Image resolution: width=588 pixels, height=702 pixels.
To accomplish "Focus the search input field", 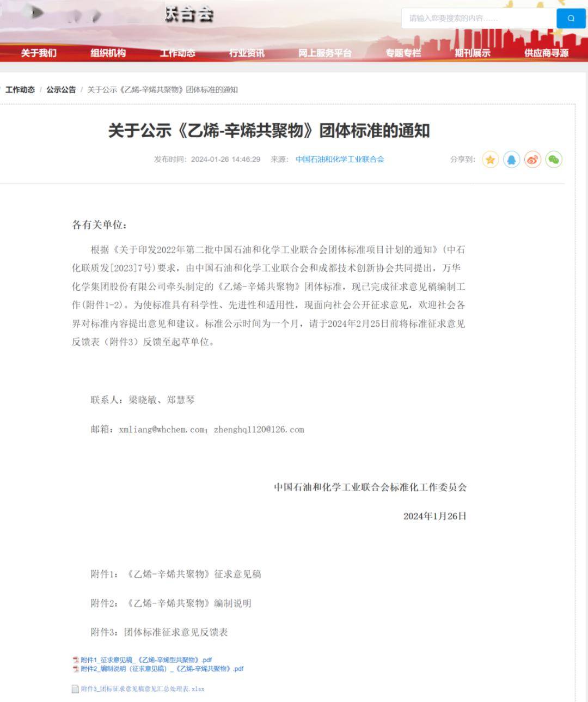I will coord(479,19).
